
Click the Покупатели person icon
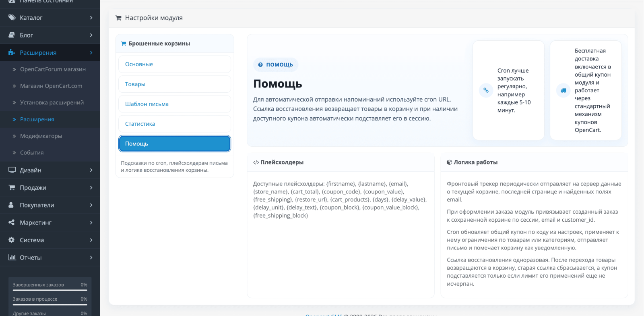[11, 205]
